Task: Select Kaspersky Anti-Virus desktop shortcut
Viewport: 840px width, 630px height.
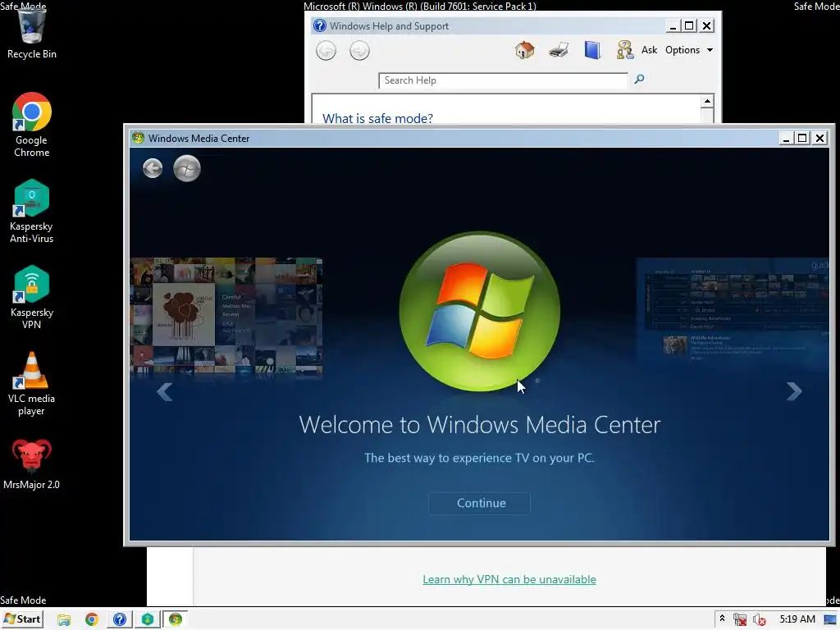Action: (32, 211)
